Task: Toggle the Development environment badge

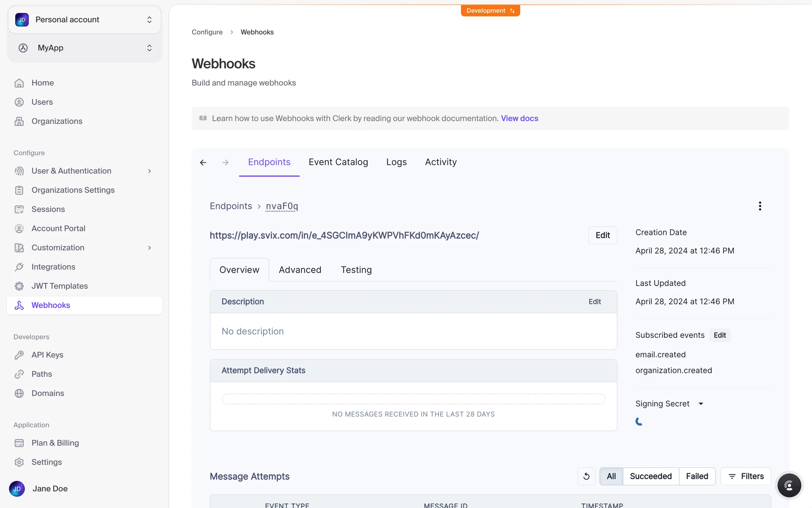Action: coord(490,11)
